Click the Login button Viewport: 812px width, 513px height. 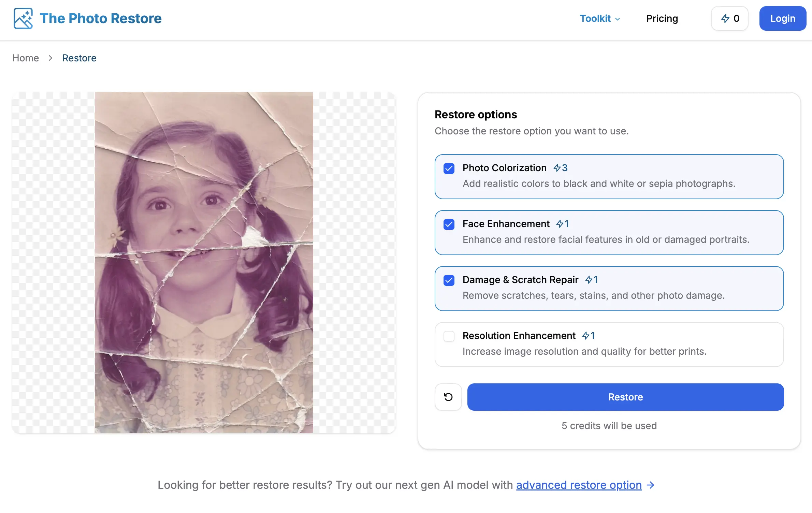[x=783, y=18]
